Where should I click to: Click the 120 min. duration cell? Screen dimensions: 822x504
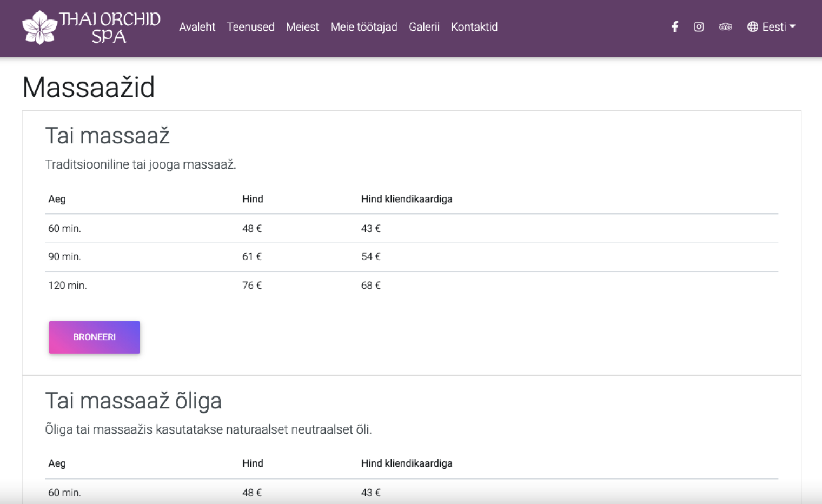68,286
